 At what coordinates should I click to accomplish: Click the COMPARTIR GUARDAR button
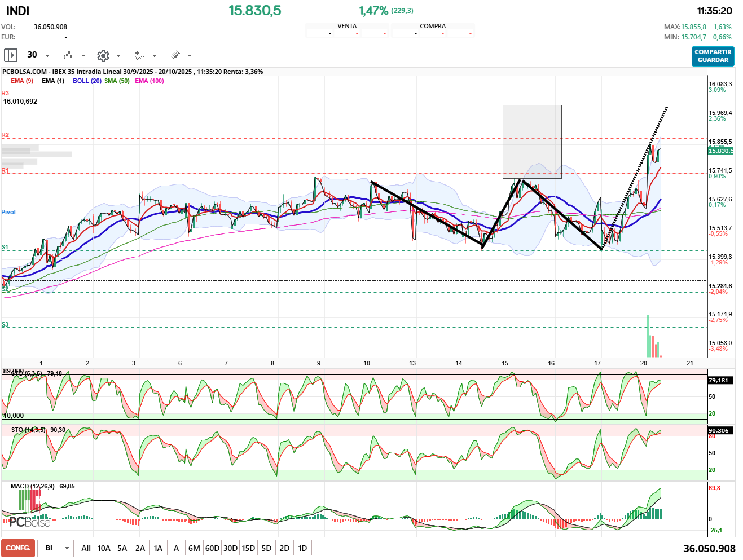(713, 56)
